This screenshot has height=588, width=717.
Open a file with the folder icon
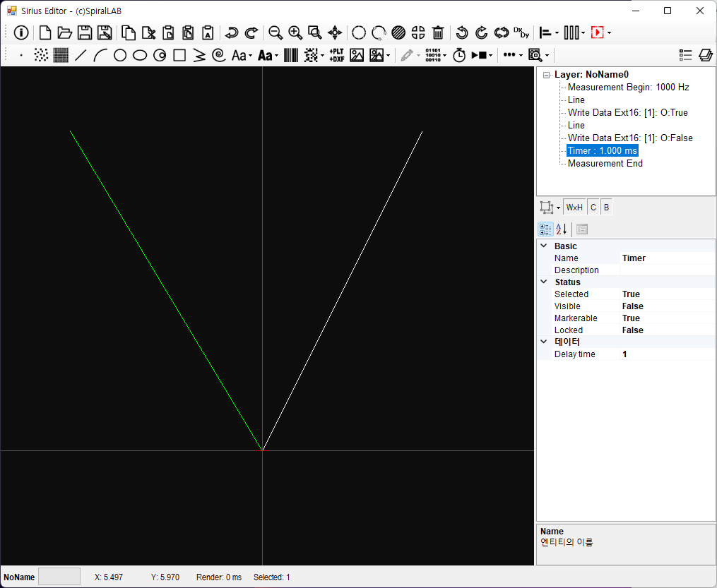point(64,32)
